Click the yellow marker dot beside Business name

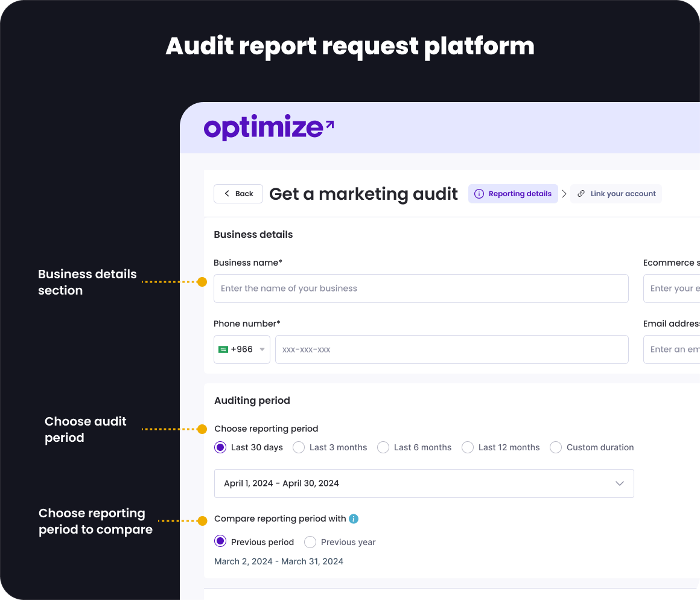(x=202, y=282)
